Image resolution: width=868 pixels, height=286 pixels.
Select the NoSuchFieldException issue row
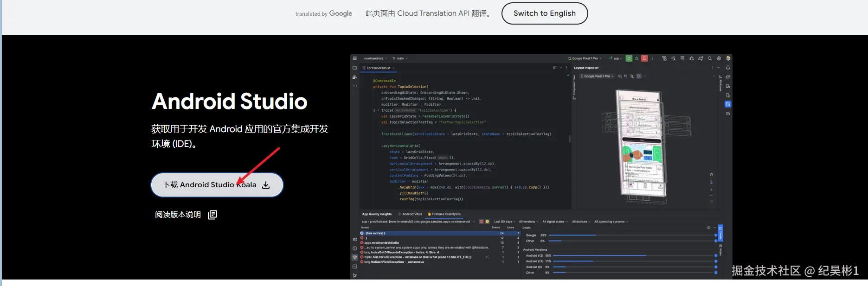coord(440,262)
